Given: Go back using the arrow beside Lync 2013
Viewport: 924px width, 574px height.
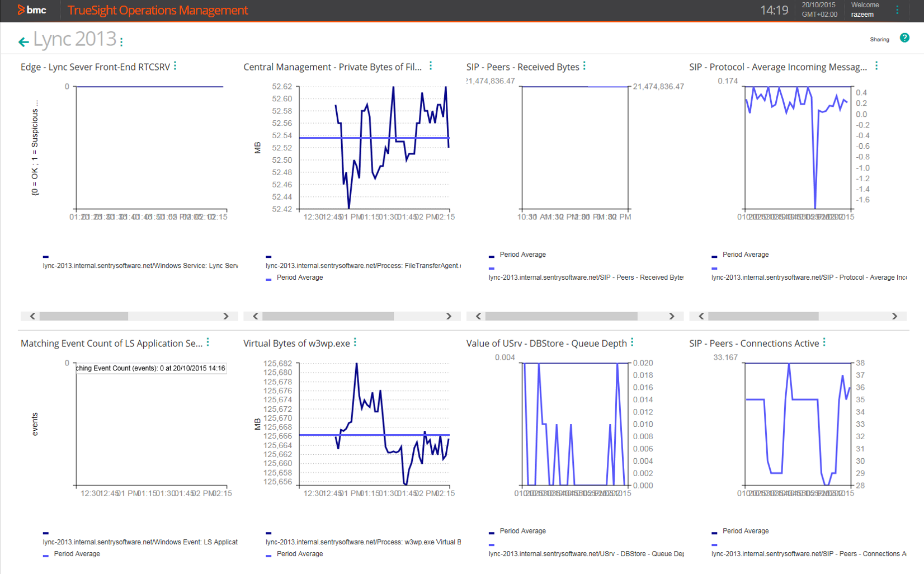Looking at the screenshot, I should [23, 41].
